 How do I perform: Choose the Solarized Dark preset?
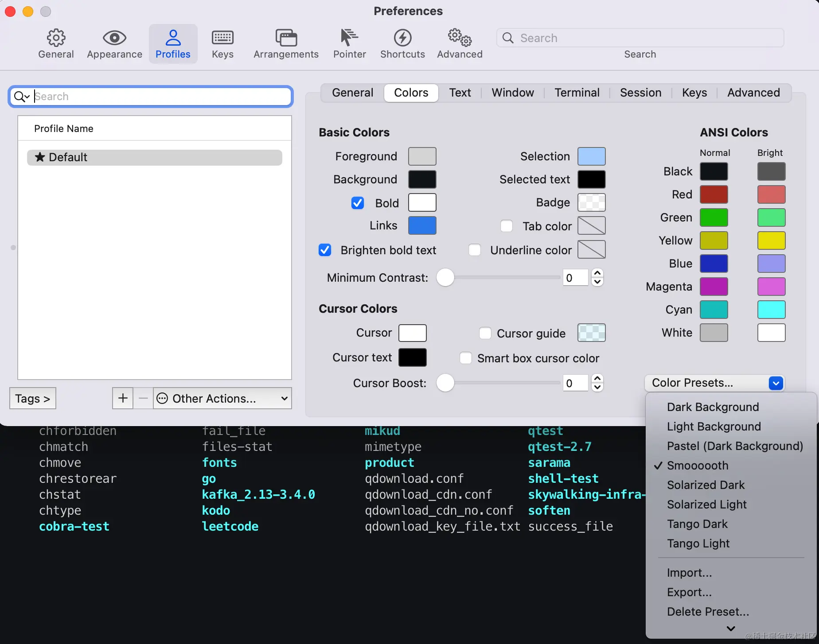point(731,485)
